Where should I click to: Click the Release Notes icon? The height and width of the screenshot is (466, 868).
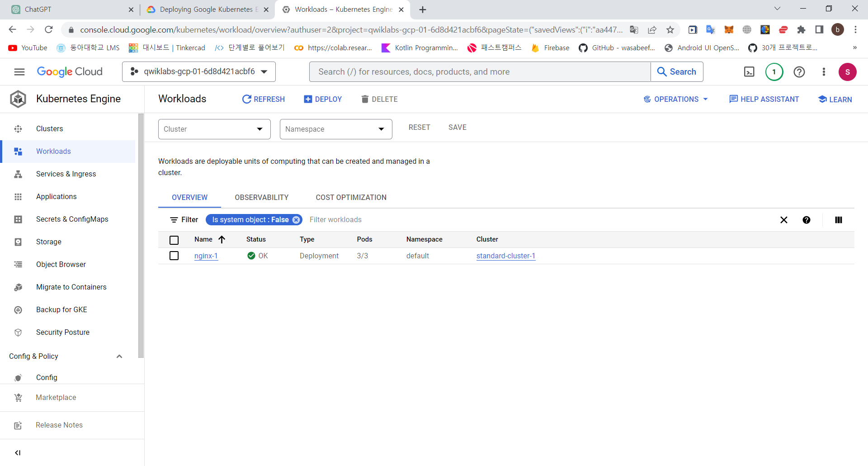pos(18,425)
